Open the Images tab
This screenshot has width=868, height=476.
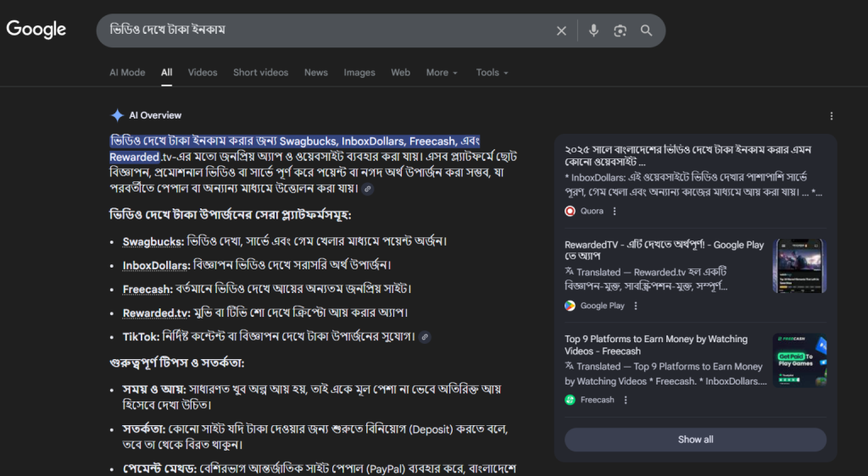coord(359,73)
